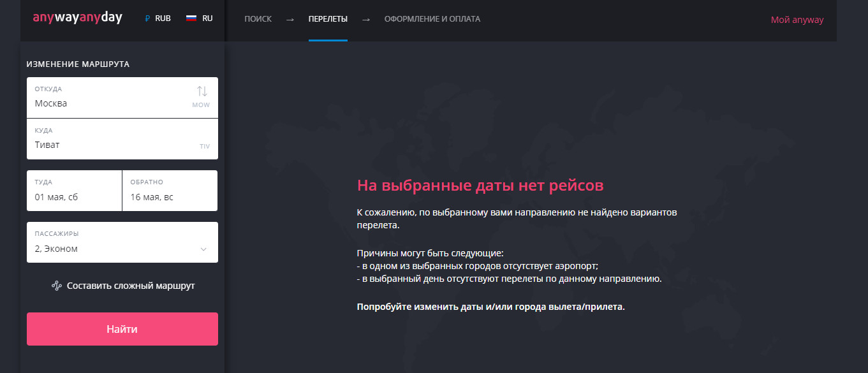Screen dimensions: 868x373
Task: Edit the Куда field with Тиват
Action: pyautogui.click(x=122, y=139)
